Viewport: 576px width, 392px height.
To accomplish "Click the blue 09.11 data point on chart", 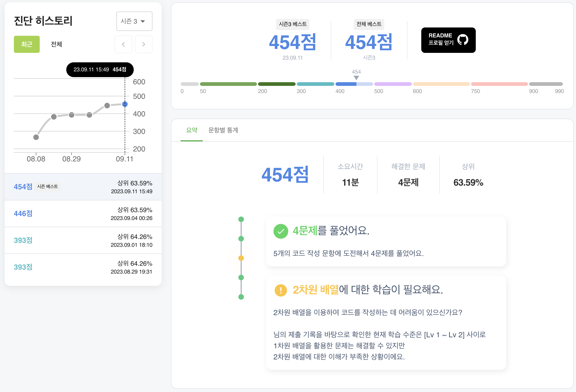I will 125,104.
